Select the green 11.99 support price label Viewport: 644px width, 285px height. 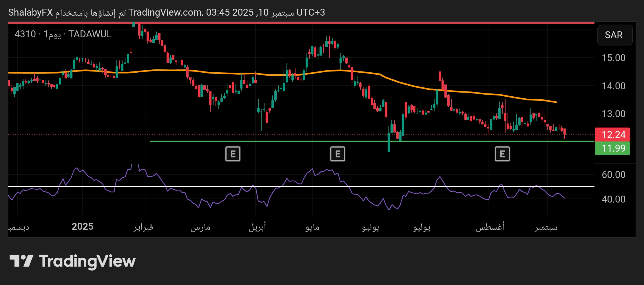(x=612, y=148)
